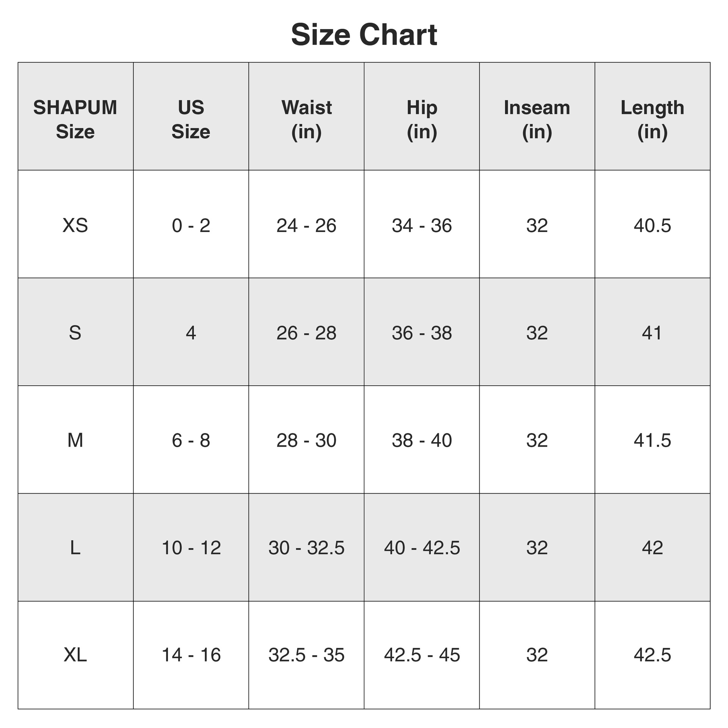
Task: Click the hip 42.5 - 45 cell
Action: [422, 655]
